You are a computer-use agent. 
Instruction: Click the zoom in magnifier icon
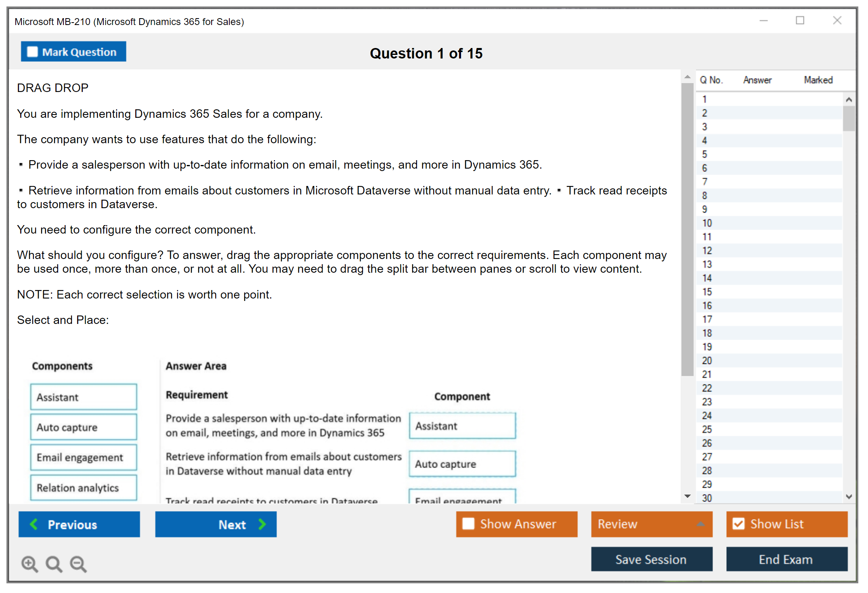click(x=29, y=564)
